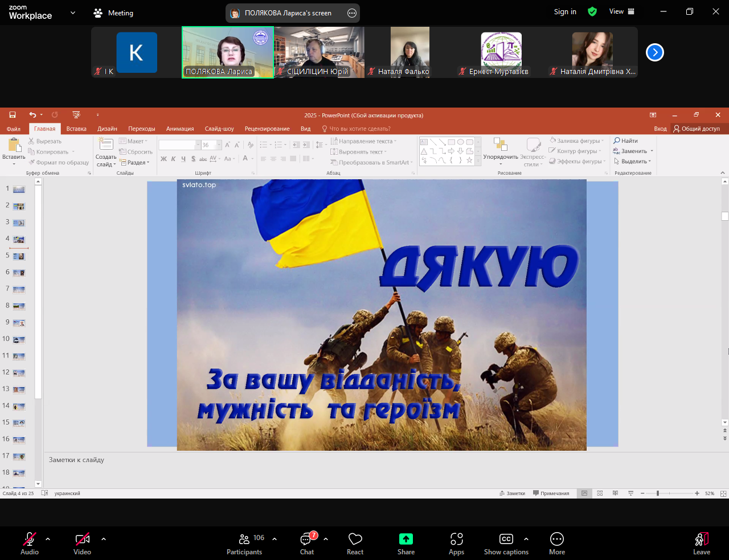Show next participants with blue arrow
Image resolution: width=729 pixels, height=560 pixels.
tap(654, 52)
